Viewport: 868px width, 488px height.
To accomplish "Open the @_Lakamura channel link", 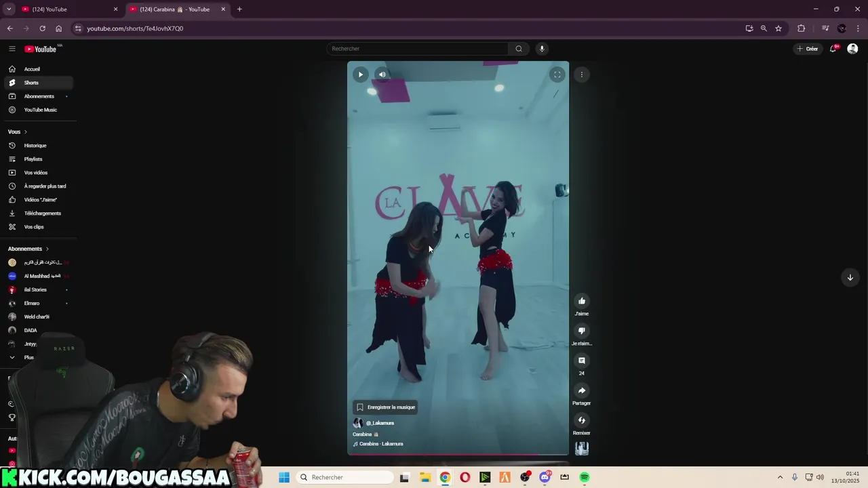I will coord(380,423).
